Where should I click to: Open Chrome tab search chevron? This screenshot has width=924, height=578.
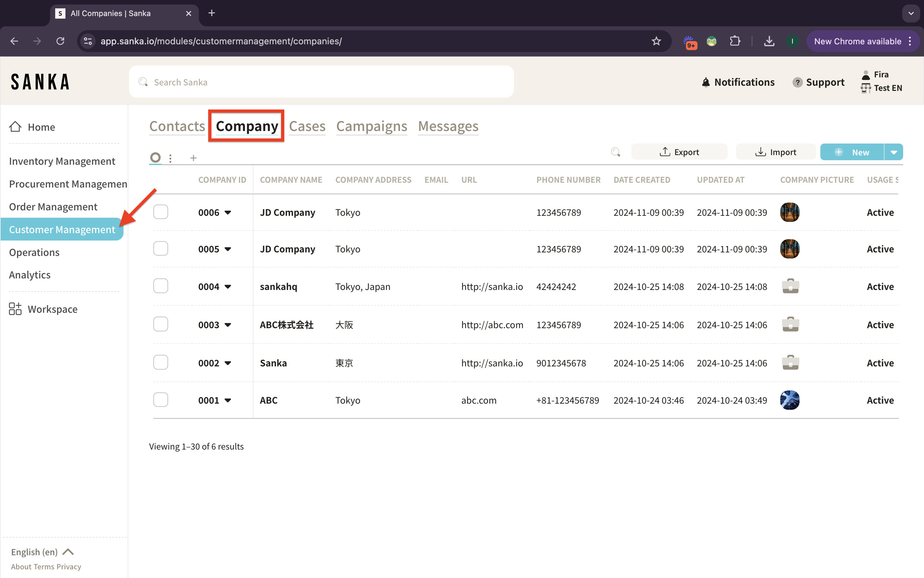tap(911, 13)
